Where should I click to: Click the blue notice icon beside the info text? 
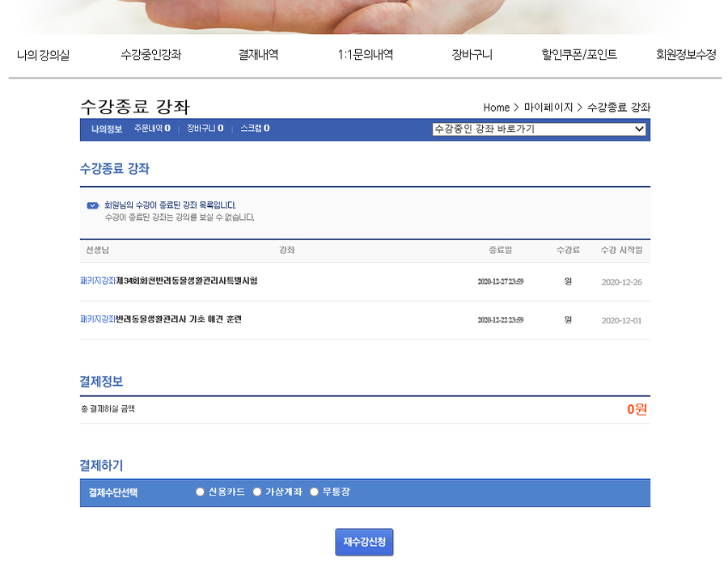point(92,205)
